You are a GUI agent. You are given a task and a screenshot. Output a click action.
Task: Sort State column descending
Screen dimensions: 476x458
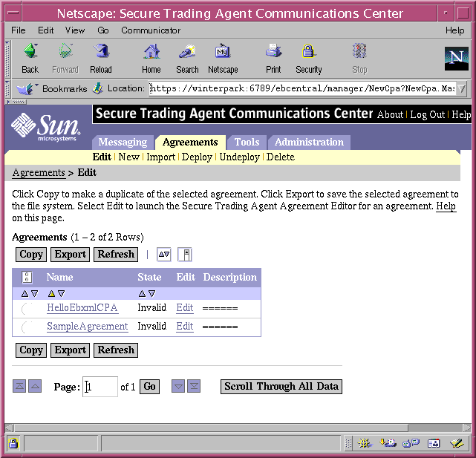tap(151, 293)
